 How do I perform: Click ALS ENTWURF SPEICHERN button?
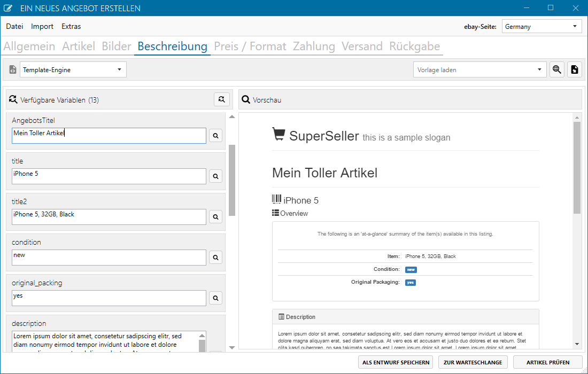pyautogui.click(x=396, y=362)
